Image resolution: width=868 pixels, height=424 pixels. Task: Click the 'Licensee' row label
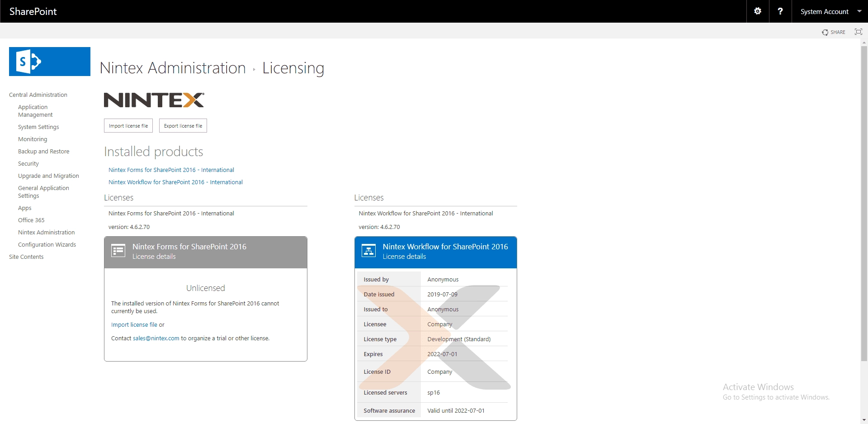pos(375,324)
